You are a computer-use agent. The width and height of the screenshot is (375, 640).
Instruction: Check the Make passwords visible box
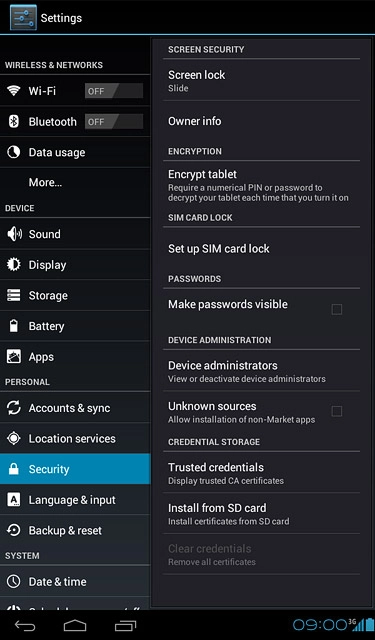[337, 309]
